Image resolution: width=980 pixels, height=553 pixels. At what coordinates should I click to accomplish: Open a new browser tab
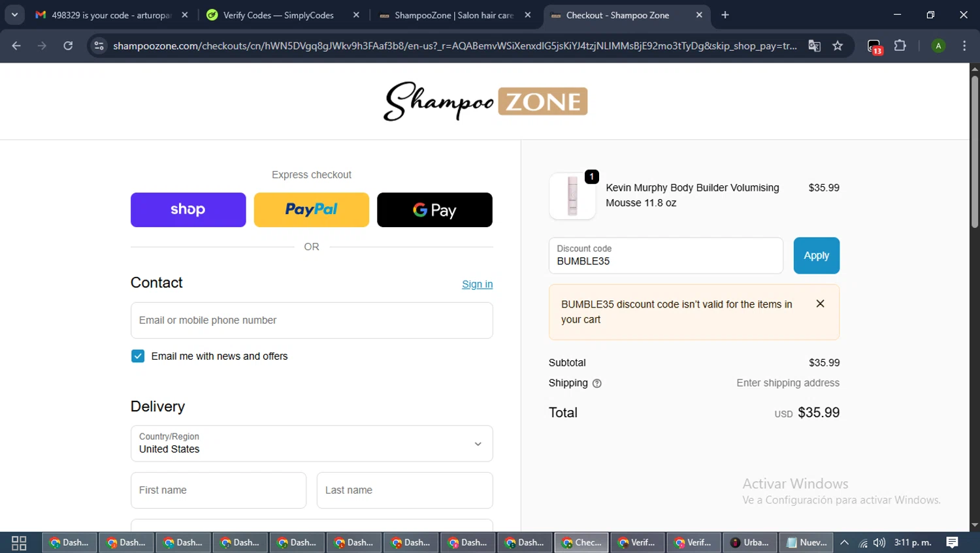725,14
